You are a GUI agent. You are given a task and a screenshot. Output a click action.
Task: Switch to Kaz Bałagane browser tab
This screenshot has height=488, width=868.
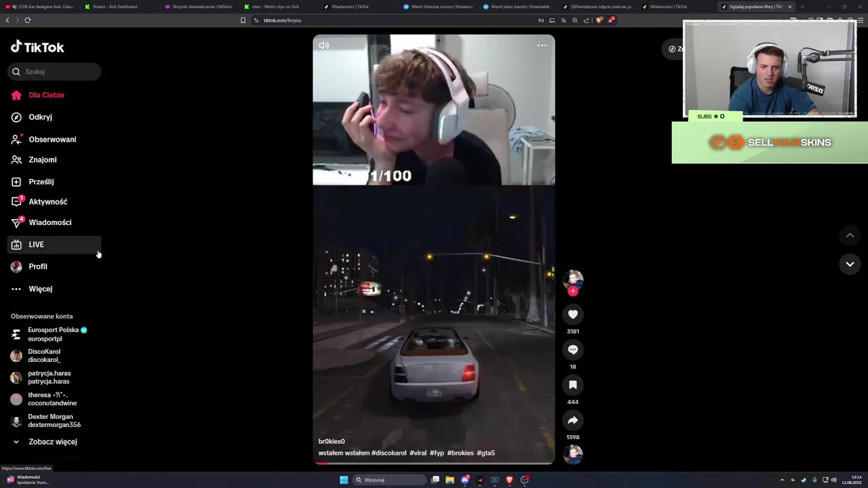[39, 7]
